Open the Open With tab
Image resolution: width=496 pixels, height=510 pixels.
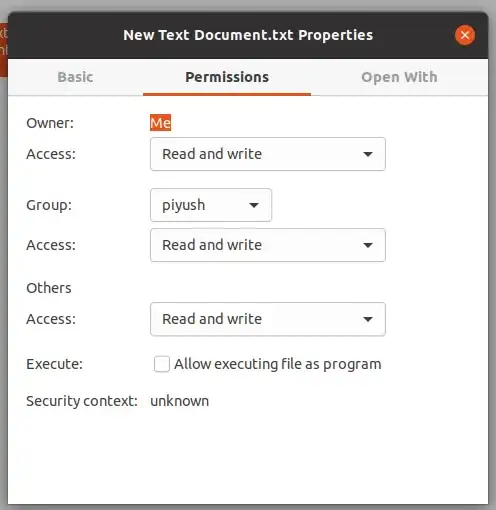coord(399,77)
